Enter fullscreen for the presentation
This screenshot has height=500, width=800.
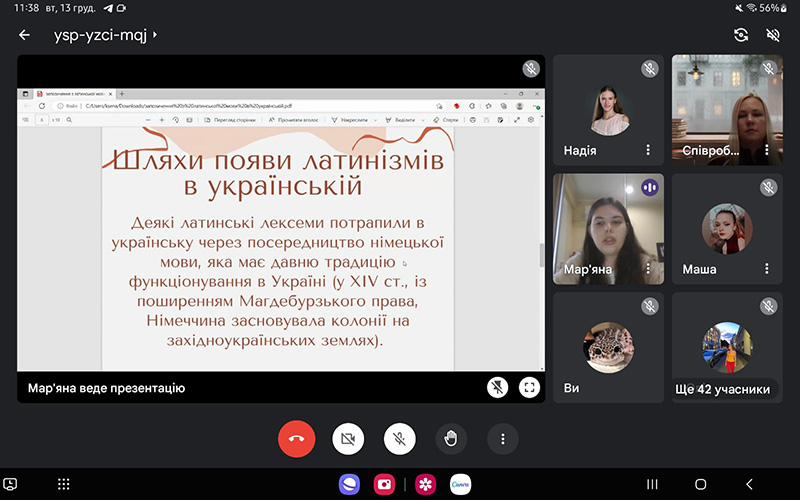pos(529,387)
